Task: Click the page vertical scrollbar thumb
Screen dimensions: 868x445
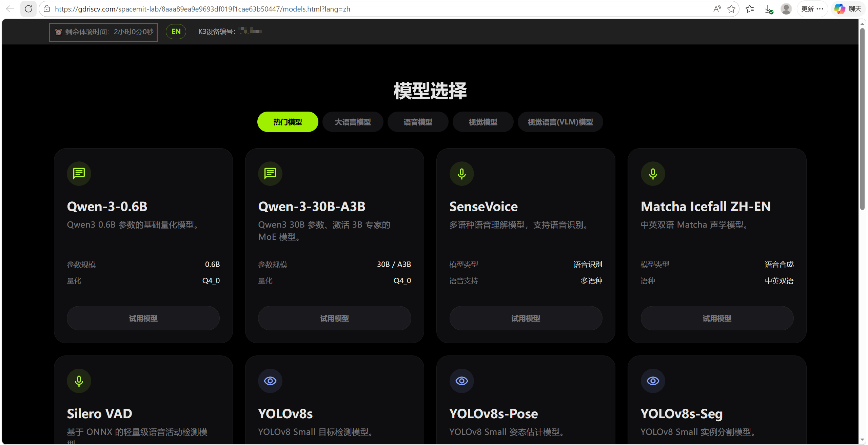Action: tap(862, 119)
